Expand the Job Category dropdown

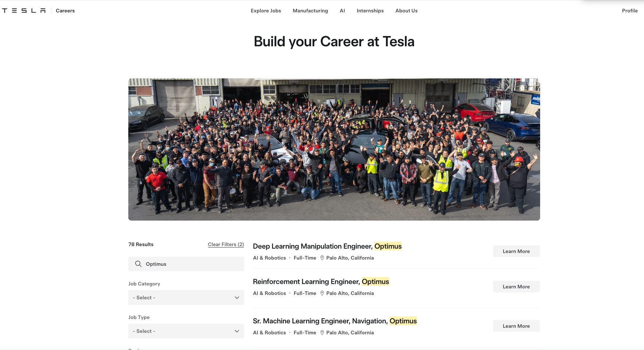pyautogui.click(x=186, y=297)
